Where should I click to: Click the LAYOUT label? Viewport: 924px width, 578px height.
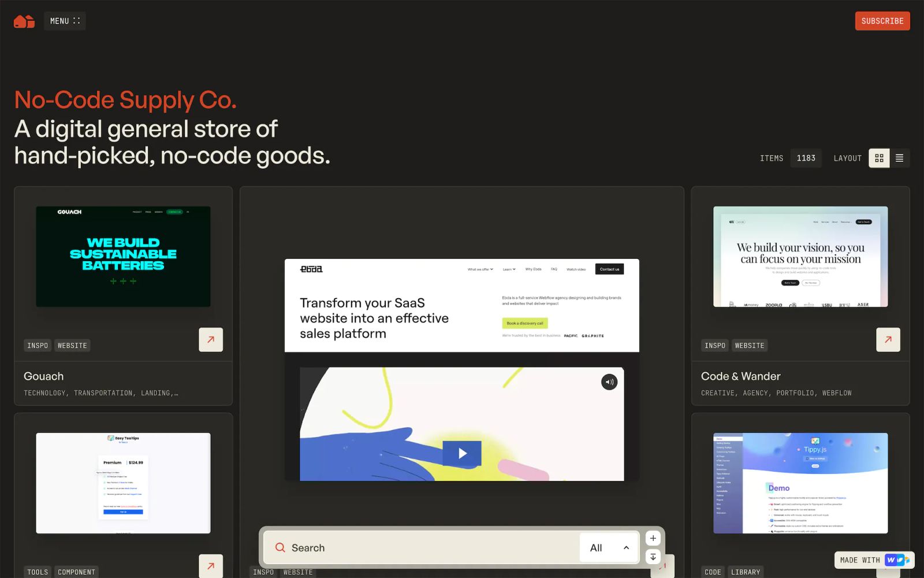click(x=847, y=158)
